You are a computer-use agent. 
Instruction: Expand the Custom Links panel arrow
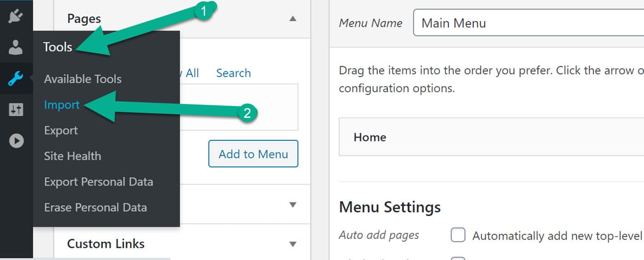point(293,244)
